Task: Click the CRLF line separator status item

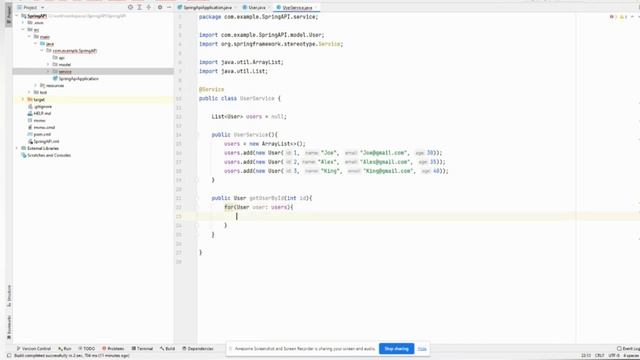Action: pyautogui.click(x=600, y=356)
